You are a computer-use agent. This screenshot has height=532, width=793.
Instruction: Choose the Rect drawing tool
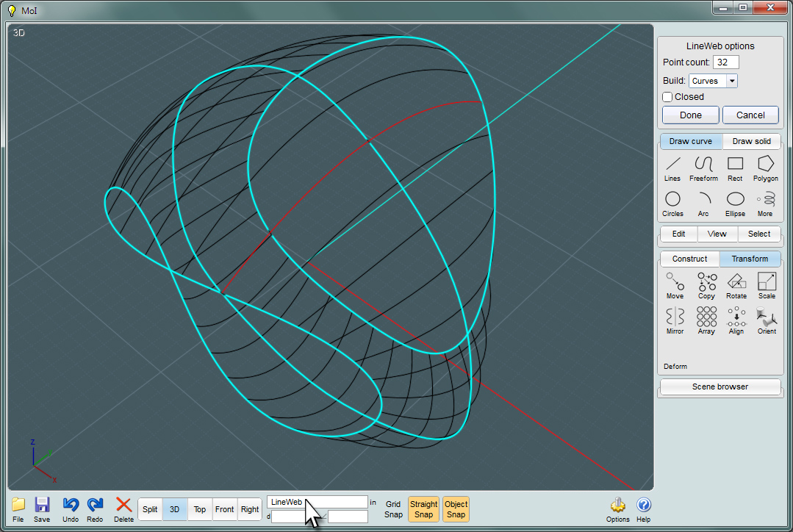pyautogui.click(x=735, y=169)
